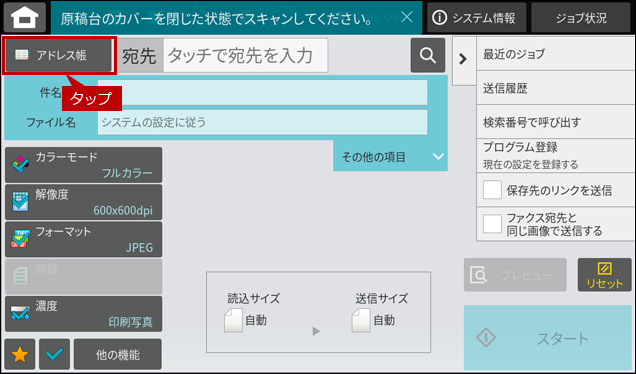The height and width of the screenshot is (374, 636).
Task: Tap the reset pencil icon
Action: (604, 269)
